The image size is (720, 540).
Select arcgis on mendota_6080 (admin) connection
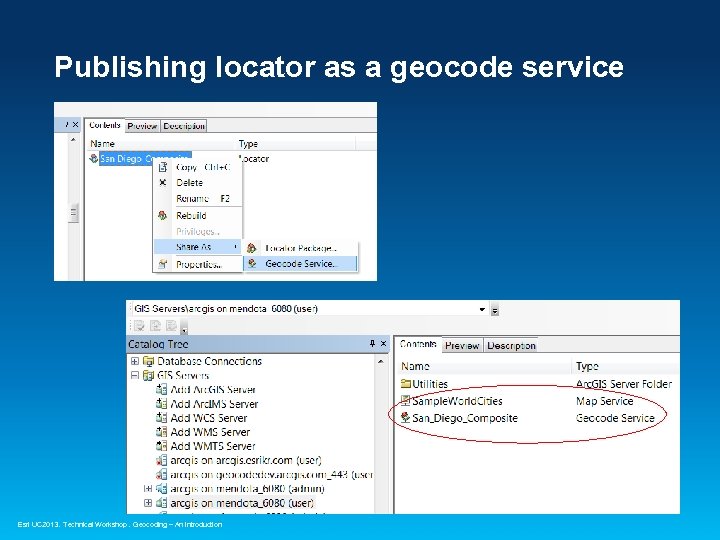[247, 489]
